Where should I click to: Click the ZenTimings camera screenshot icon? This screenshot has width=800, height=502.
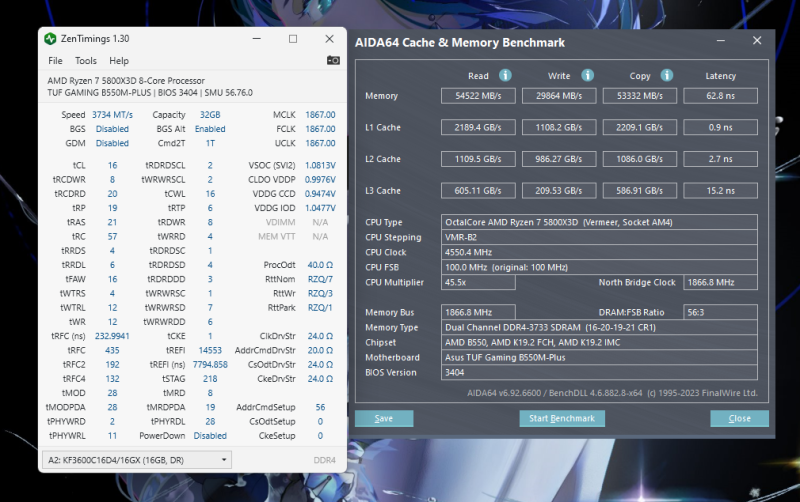[x=333, y=60]
